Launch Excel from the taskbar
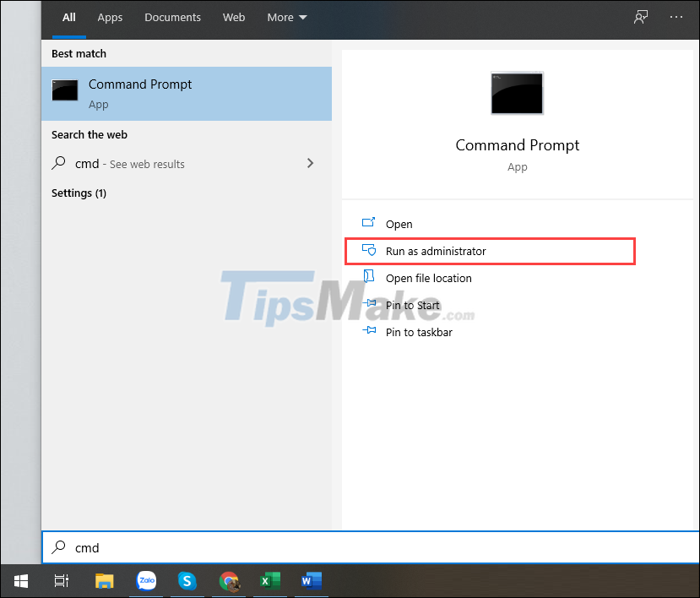 coord(270,581)
